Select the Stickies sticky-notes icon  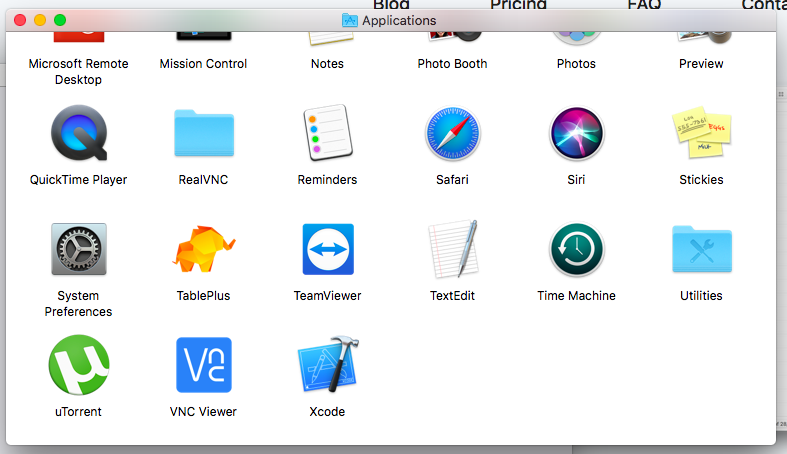click(701, 132)
